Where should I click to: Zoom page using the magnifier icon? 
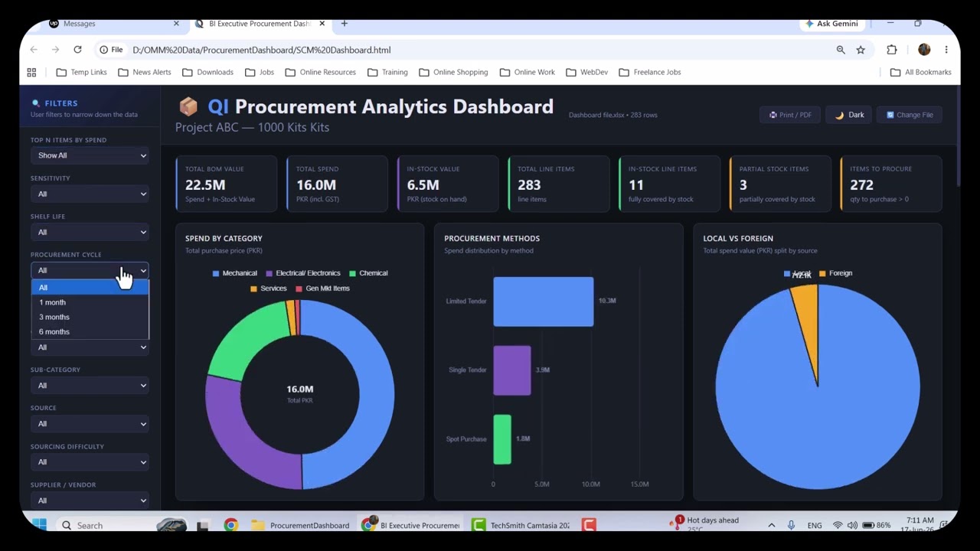point(841,50)
